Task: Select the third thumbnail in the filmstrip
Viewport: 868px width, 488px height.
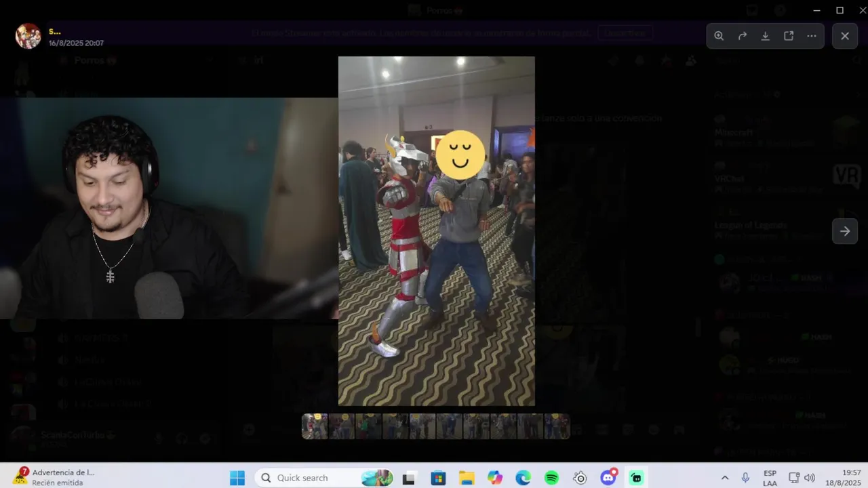Action: (x=368, y=426)
